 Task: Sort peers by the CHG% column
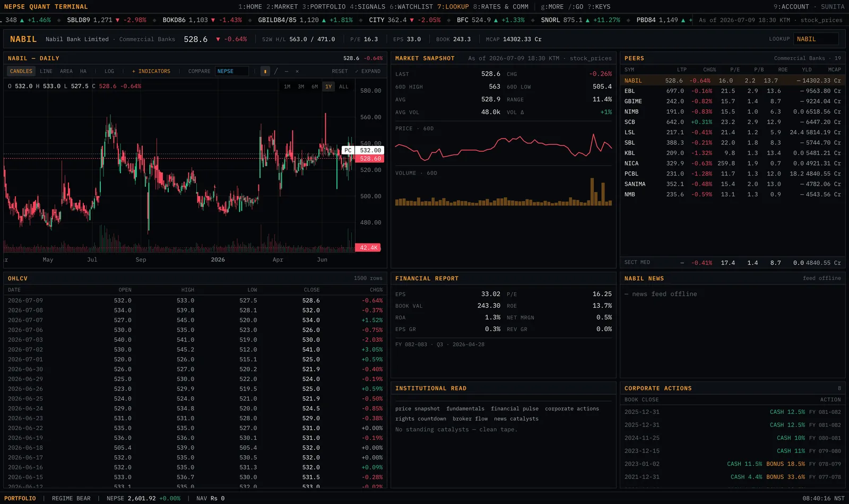tap(709, 69)
